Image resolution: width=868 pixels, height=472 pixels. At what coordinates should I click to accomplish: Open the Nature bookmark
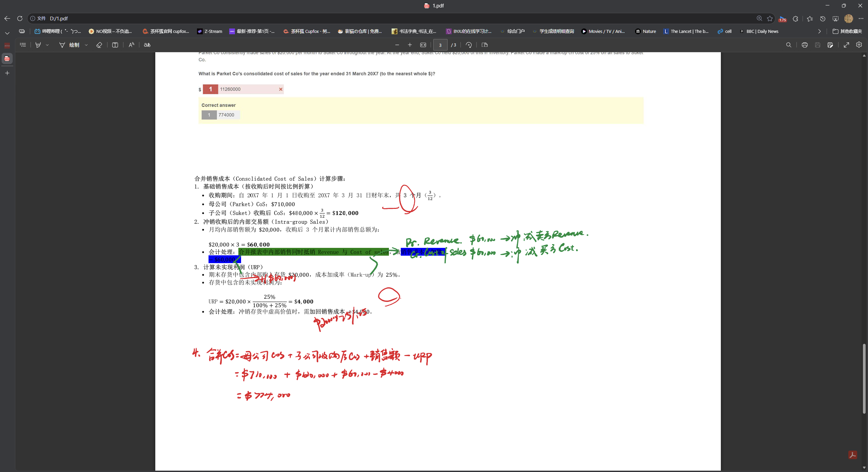pos(646,31)
